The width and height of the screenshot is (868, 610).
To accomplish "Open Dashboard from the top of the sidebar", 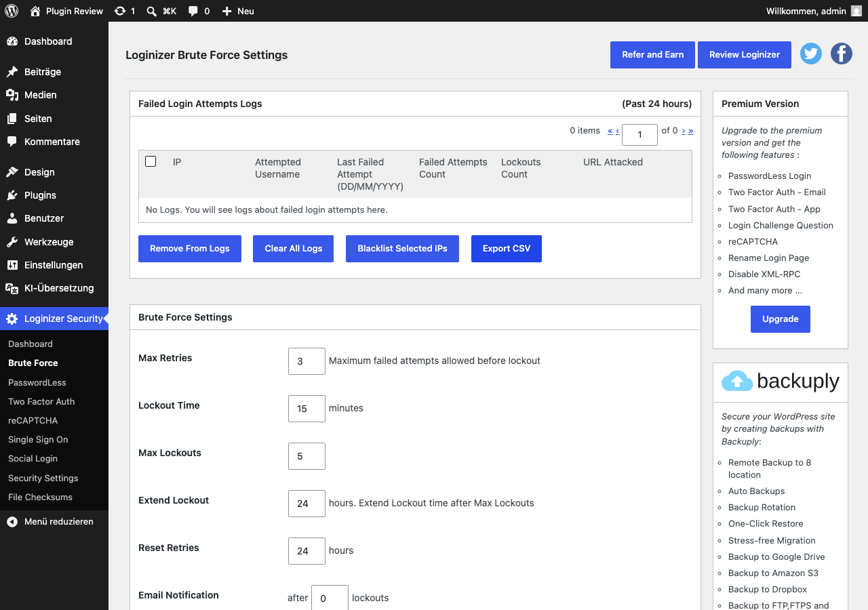I will pyautogui.click(x=54, y=41).
